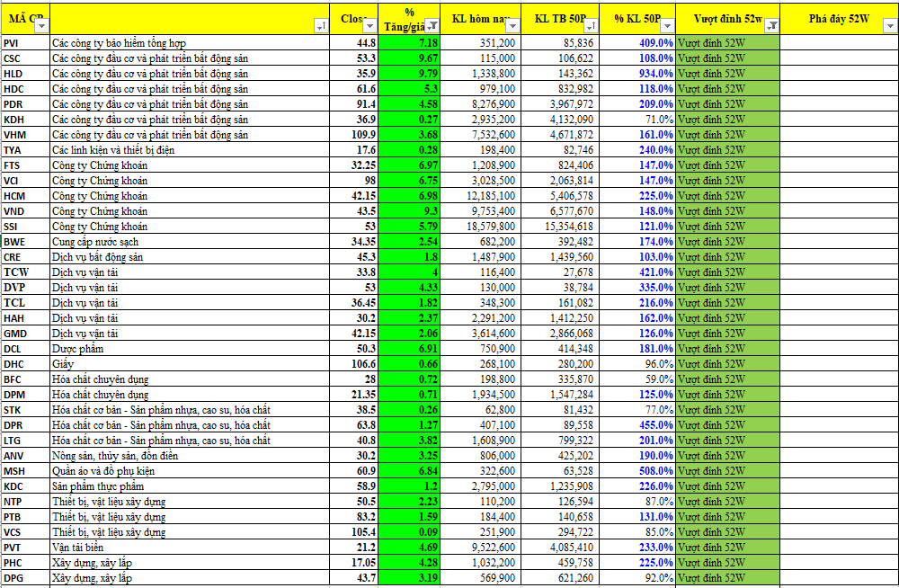Open the active filter on Vượt đỉnh 52w column

point(772,27)
